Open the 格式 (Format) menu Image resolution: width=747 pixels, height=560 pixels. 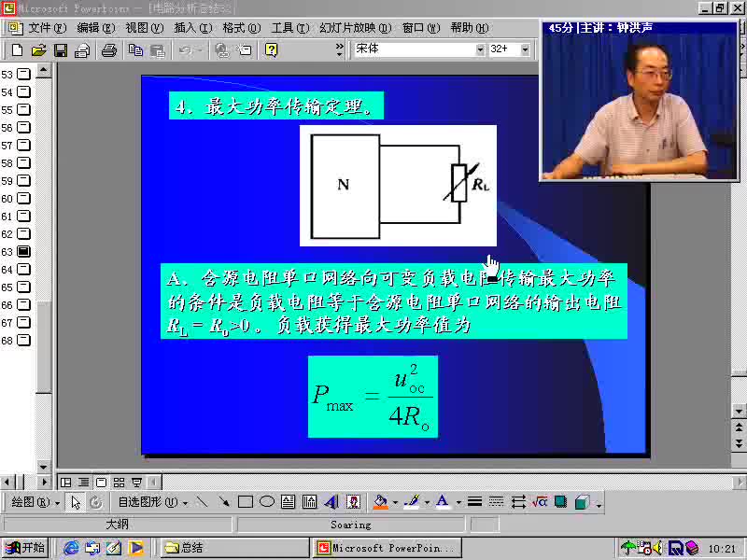point(242,28)
